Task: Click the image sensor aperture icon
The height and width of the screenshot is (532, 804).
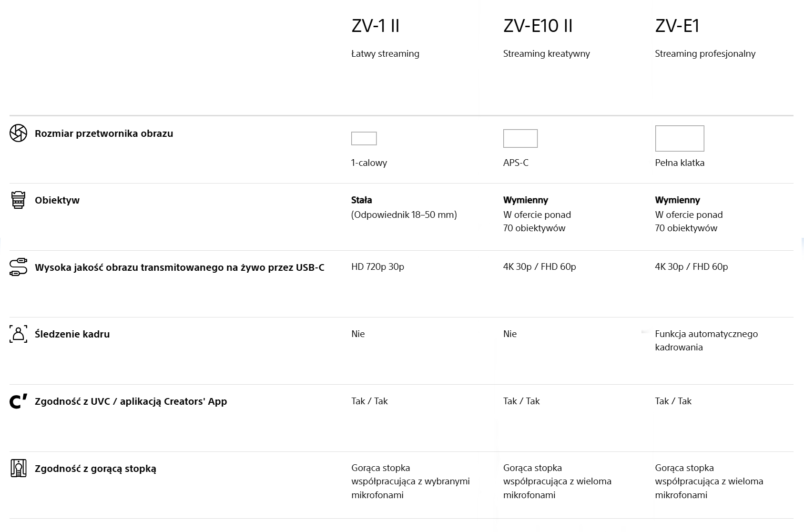Action: click(18, 133)
